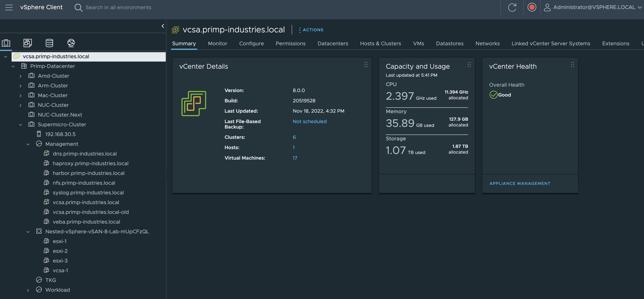Collapse the Supermicro-Cluster tree node
This screenshot has height=299, width=644.
21,124
